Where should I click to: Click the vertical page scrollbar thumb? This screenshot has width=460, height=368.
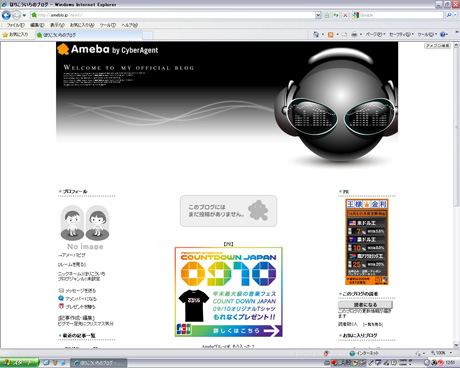tap(456, 127)
